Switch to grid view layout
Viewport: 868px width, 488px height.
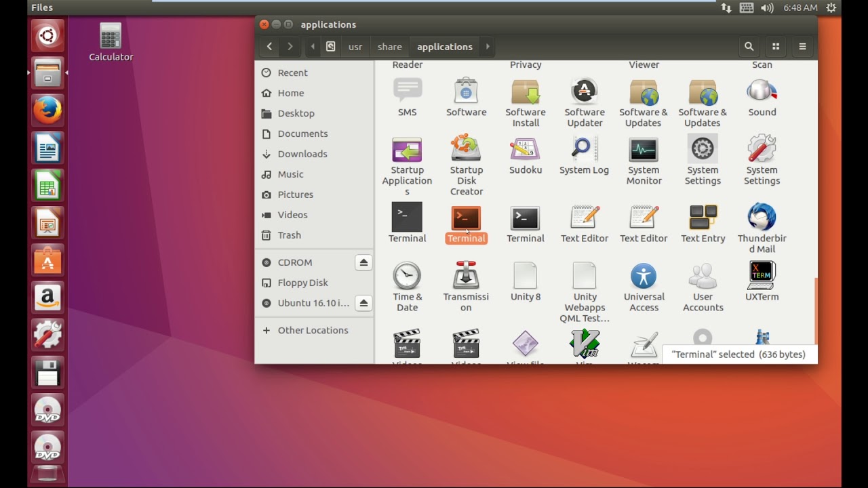(x=775, y=46)
